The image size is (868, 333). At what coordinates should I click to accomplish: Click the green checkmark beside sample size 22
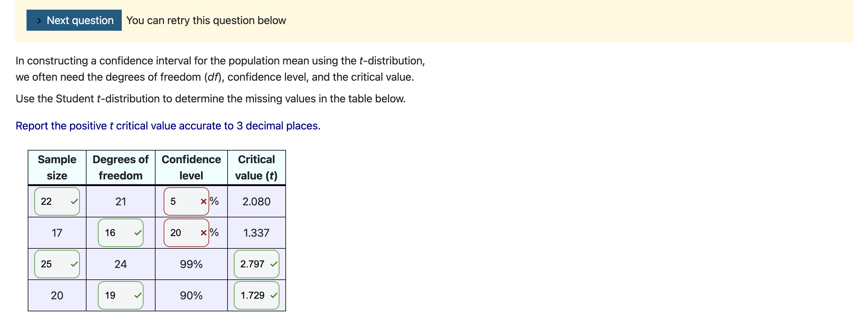75,201
